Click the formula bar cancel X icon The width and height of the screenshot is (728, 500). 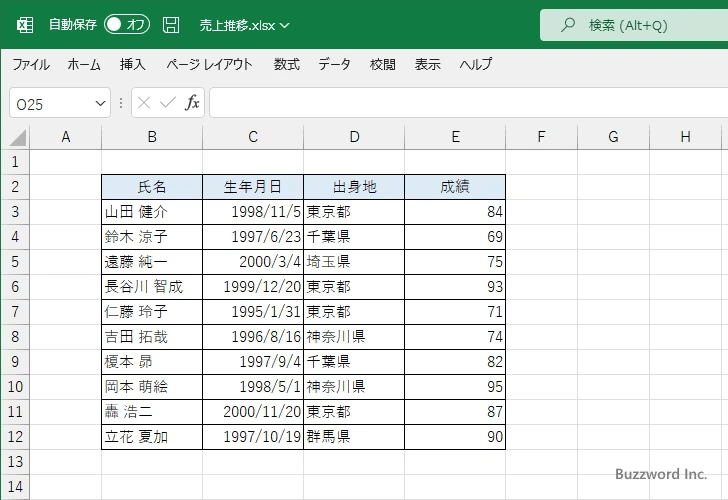(x=144, y=103)
